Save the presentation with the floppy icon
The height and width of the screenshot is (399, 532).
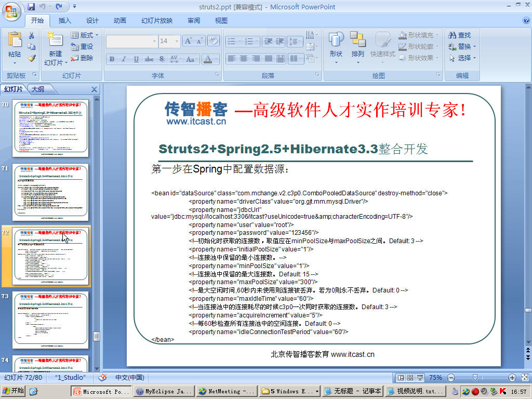[31, 6]
